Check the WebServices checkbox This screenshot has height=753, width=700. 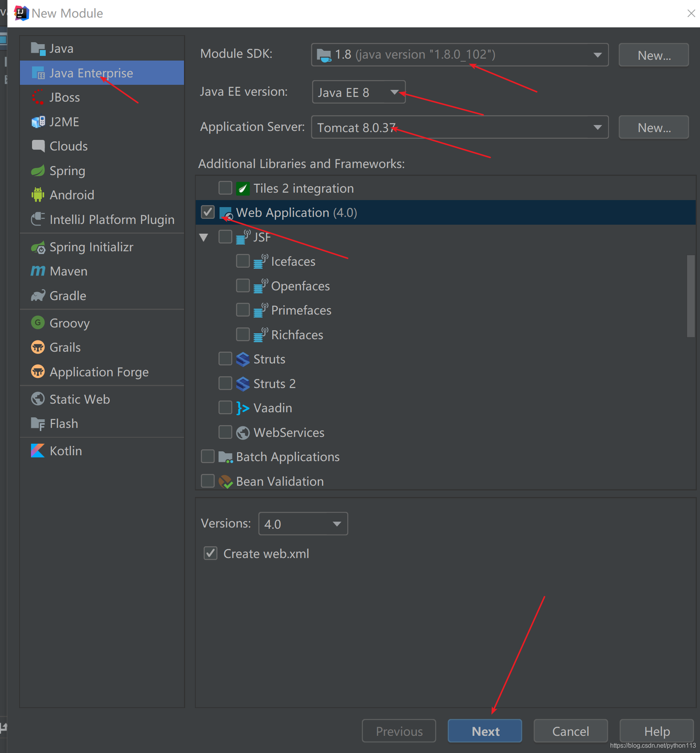225,432
